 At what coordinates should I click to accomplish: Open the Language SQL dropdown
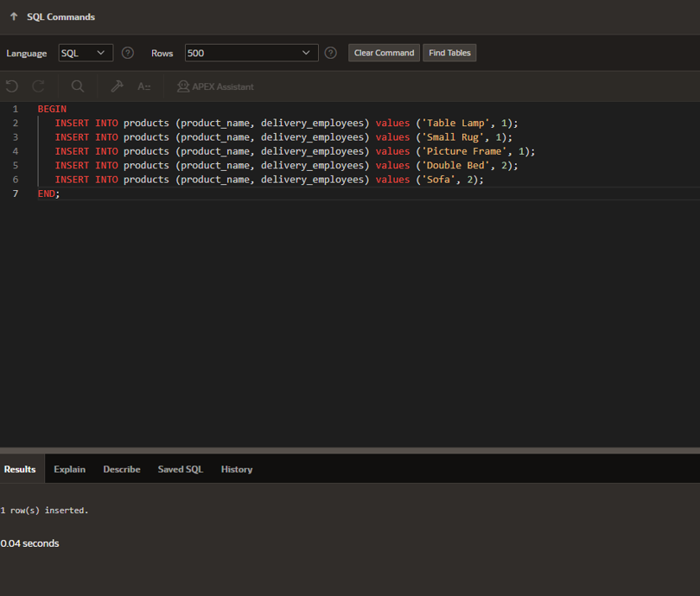point(86,53)
